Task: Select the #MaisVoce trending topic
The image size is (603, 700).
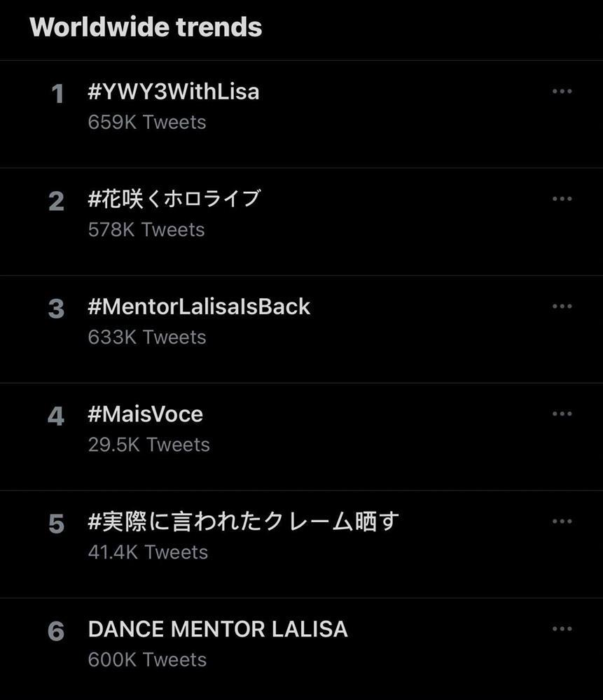Action: coord(146,414)
